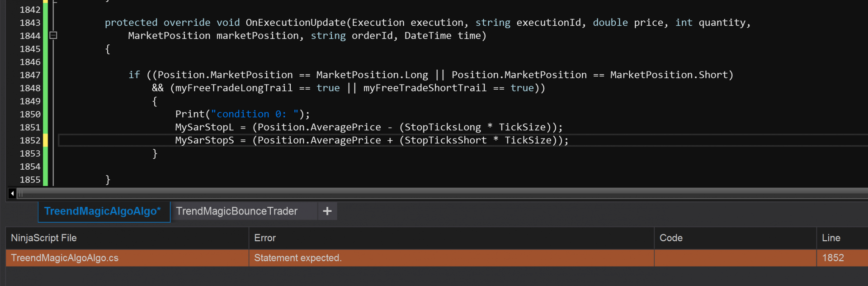
Task: Click the MySarStopL assignment line
Action: [x=368, y=128]
